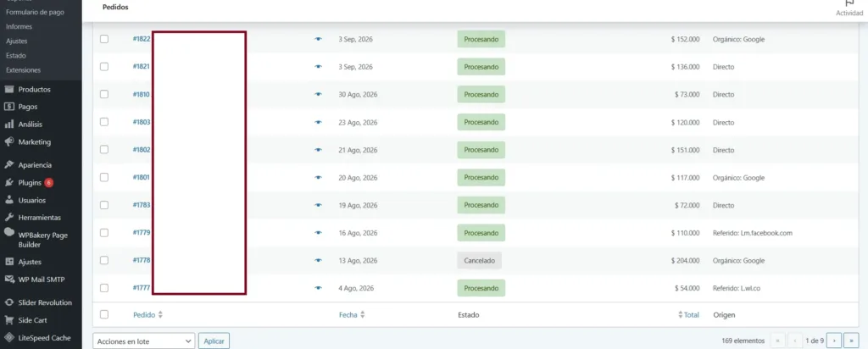The width and height of the screenshot is (868, 349).
Task: Open Formulario de pago submenu item
Action: click(x=34, y=12)
